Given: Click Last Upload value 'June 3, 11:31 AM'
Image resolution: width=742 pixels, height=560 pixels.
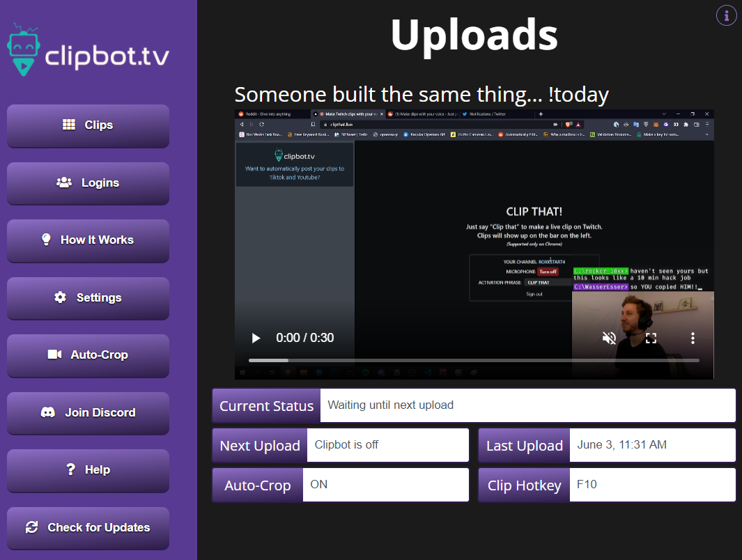Looking at the screenshot, I should 653,445.
